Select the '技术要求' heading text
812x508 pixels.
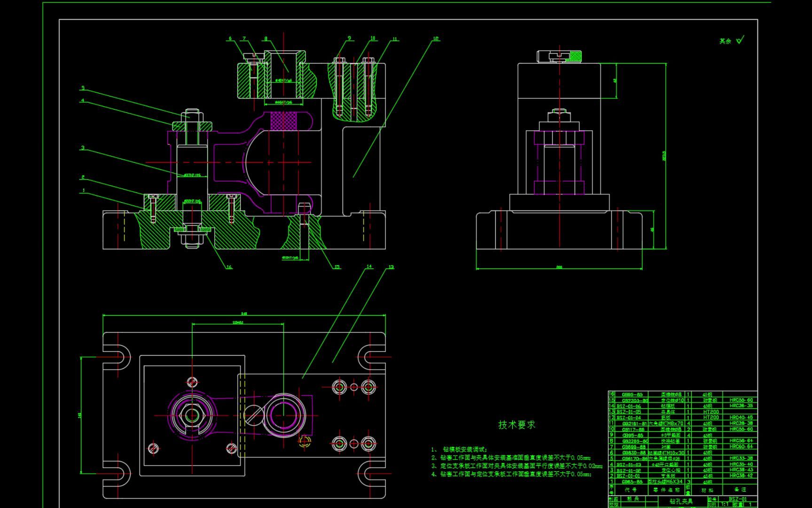(x=517, y=424)
